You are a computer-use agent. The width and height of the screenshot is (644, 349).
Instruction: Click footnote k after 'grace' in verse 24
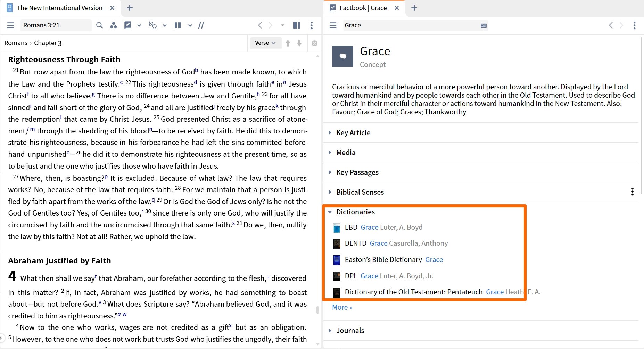point(277,106)
